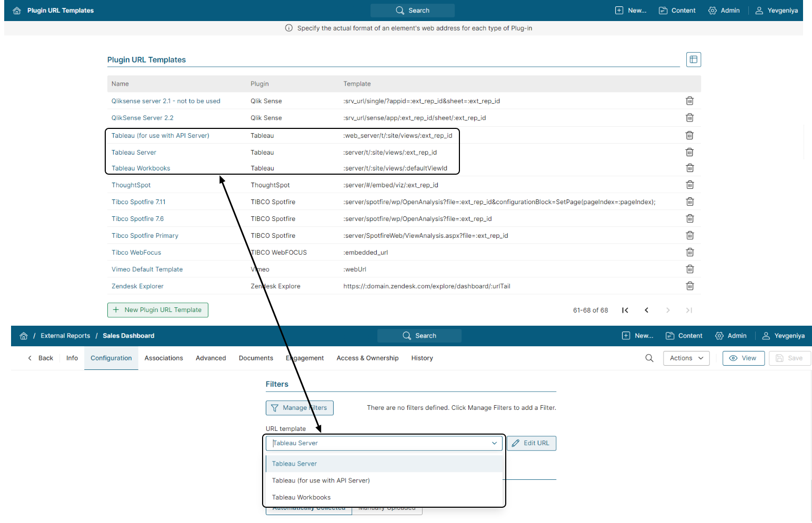Viewport: 812px width, 523px height.
Task: Go to next page of templates list
Action: tap(668, 310)
